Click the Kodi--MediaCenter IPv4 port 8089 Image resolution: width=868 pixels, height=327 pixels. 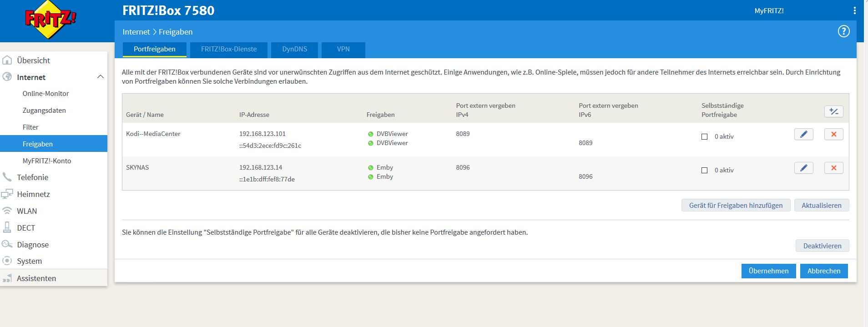(x=463, y=134)
